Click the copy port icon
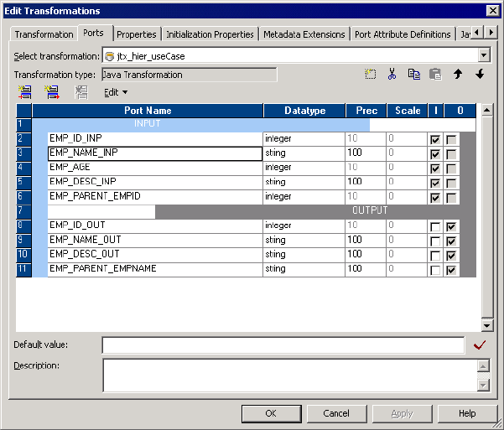Screen dimensions: 504x430 (414, 75)
